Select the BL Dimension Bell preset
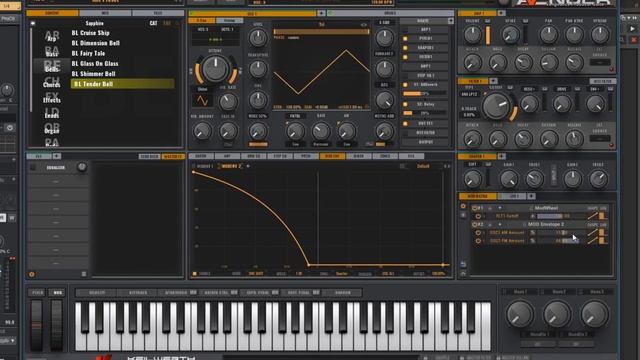 coord(96,43)
